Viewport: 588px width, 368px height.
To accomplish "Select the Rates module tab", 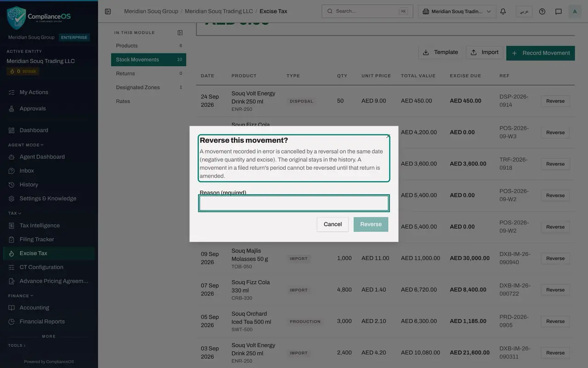I will pos(148,101).
